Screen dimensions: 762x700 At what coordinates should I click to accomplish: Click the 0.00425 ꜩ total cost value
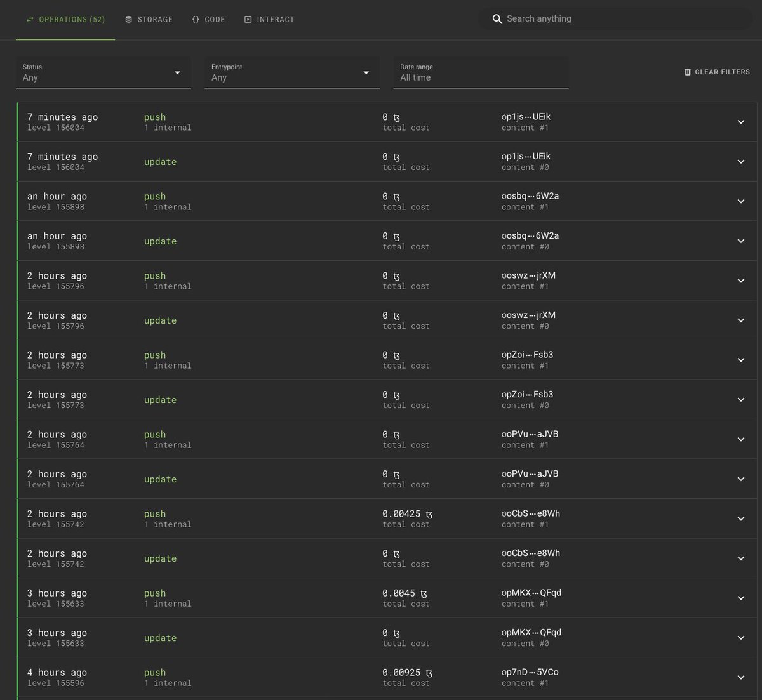click(x=407, y=514)
